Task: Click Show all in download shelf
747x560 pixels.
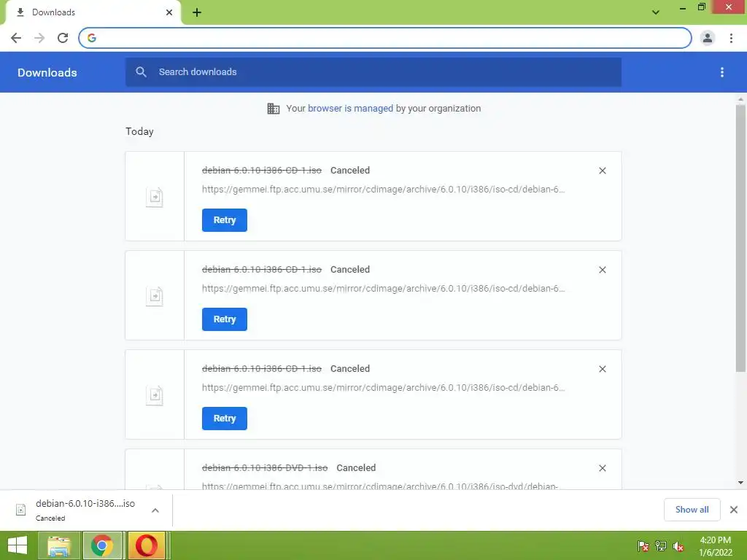Action: point(692,510)
